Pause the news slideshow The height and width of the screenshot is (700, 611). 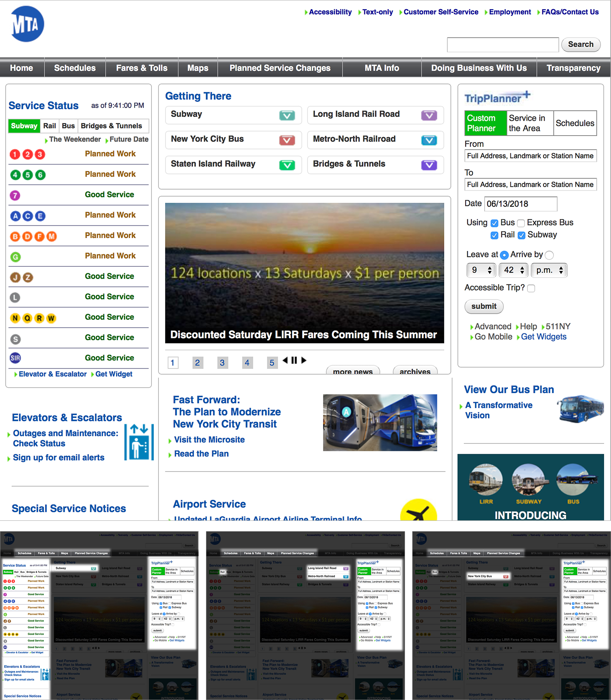point(294,360)
